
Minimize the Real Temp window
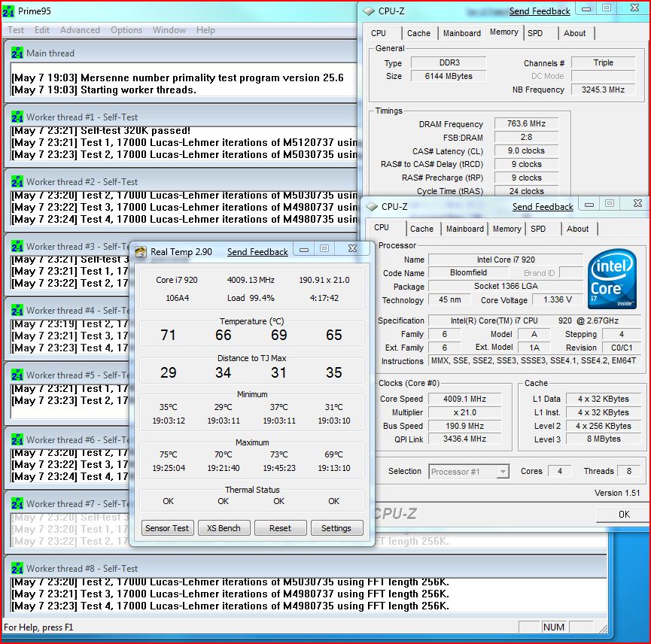click(x=304, y=249)
